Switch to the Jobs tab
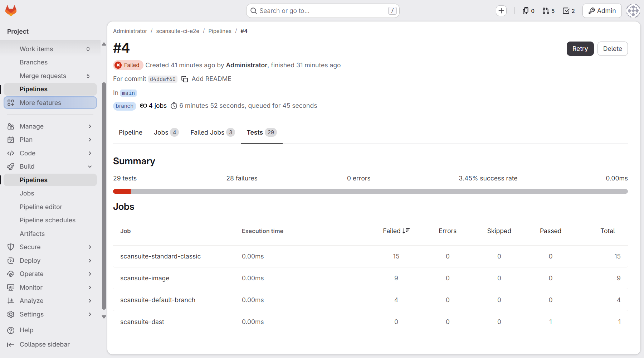Viewport: 644px width, 358px height. point(166,132)
